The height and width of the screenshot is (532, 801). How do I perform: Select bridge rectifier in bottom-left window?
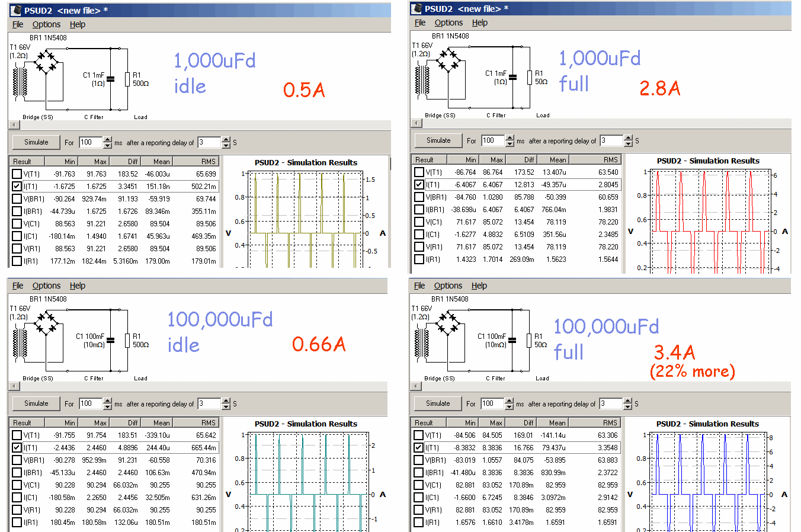46,323
